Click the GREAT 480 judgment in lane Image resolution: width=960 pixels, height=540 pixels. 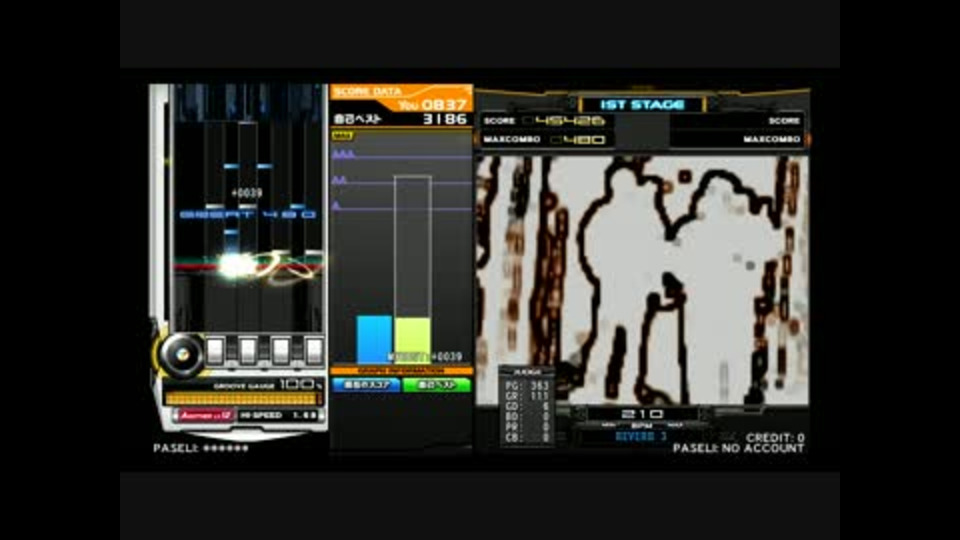coord(248,214)
